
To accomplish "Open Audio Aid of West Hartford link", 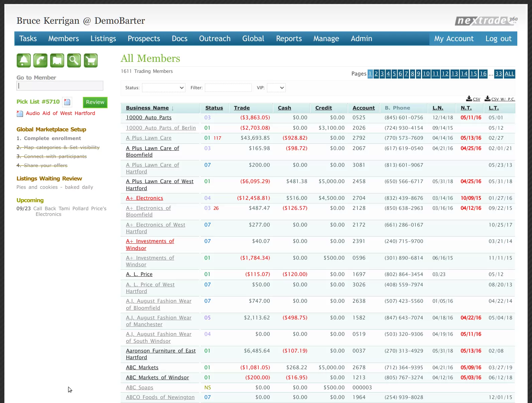I will 60,113.
